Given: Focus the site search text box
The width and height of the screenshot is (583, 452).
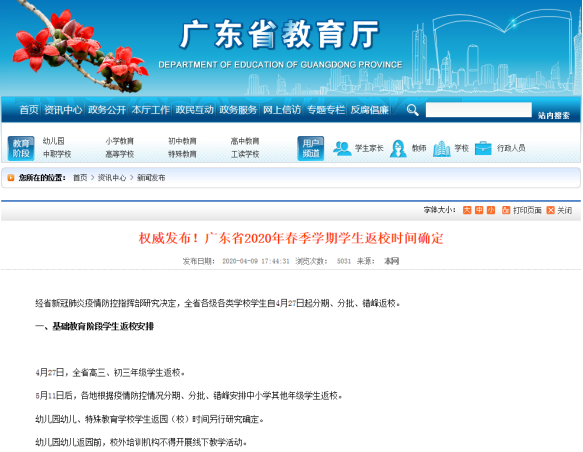Looking at the screenshot, I should click(479, 110).
